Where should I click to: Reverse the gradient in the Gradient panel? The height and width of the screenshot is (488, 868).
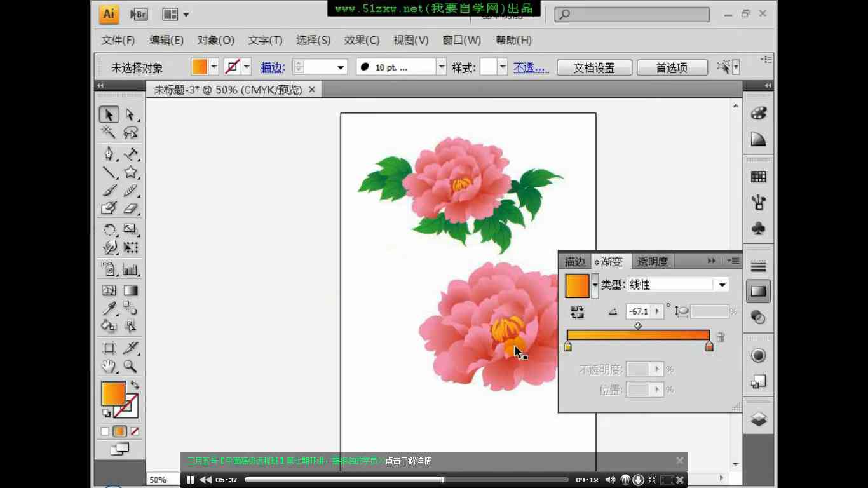coord(577,311)
